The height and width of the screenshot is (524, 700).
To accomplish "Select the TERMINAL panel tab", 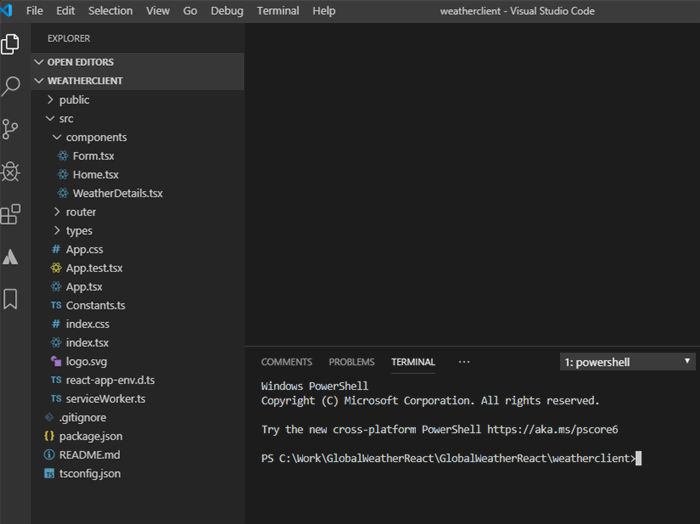I will pyautogui.click(x=413, y=362).
